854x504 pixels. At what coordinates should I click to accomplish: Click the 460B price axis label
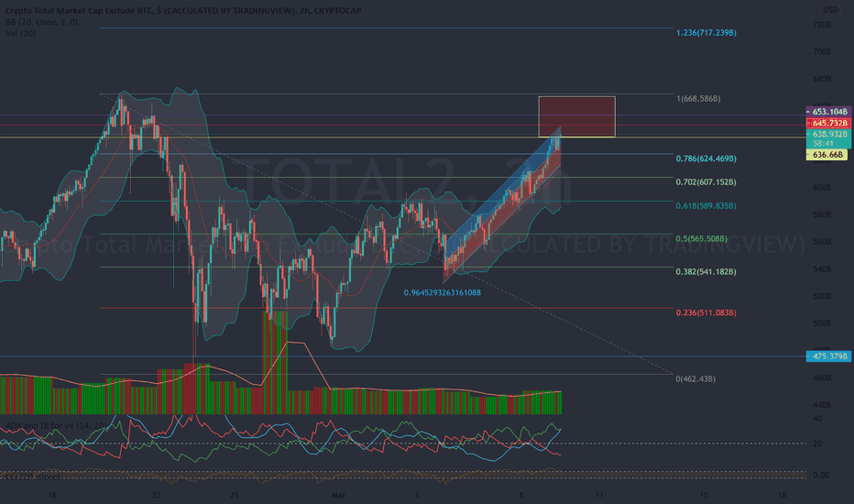pyautogui.click(x=822, y=378)
